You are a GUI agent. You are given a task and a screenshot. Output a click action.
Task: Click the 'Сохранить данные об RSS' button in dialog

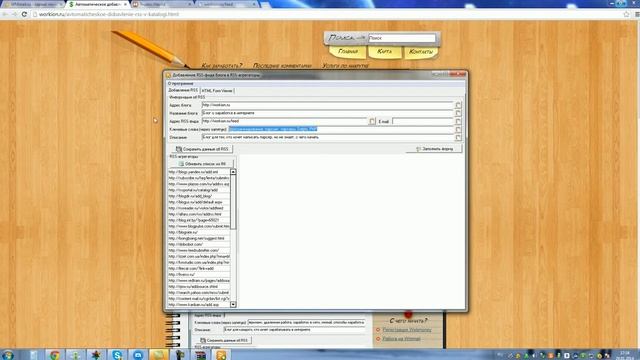point(202,149)
